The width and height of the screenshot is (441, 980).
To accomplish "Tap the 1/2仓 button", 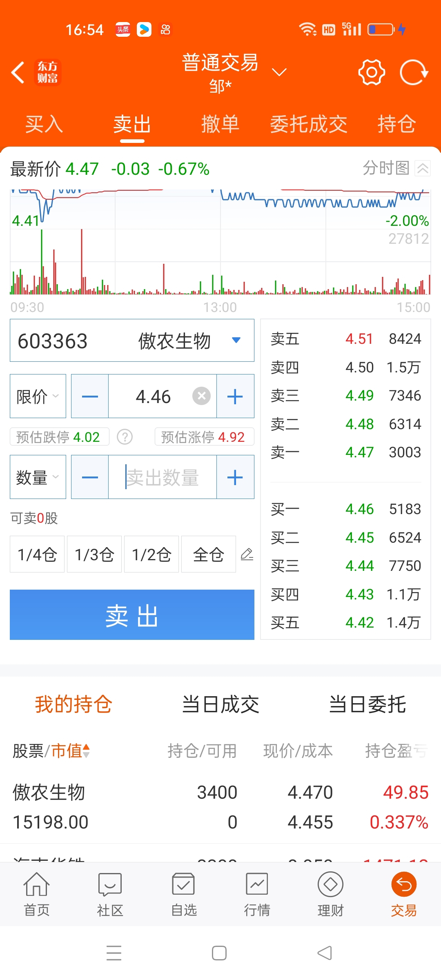I will point(151,554).
